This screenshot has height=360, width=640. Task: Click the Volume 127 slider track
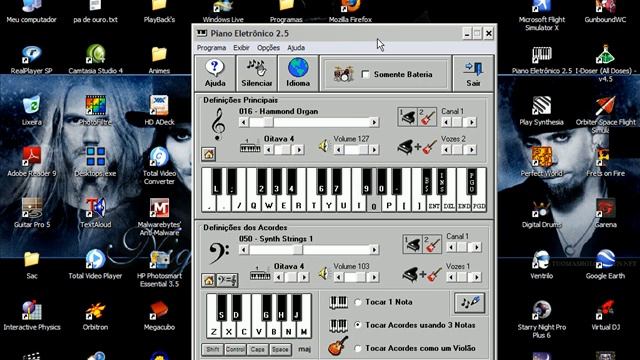[x=356, y=150]
